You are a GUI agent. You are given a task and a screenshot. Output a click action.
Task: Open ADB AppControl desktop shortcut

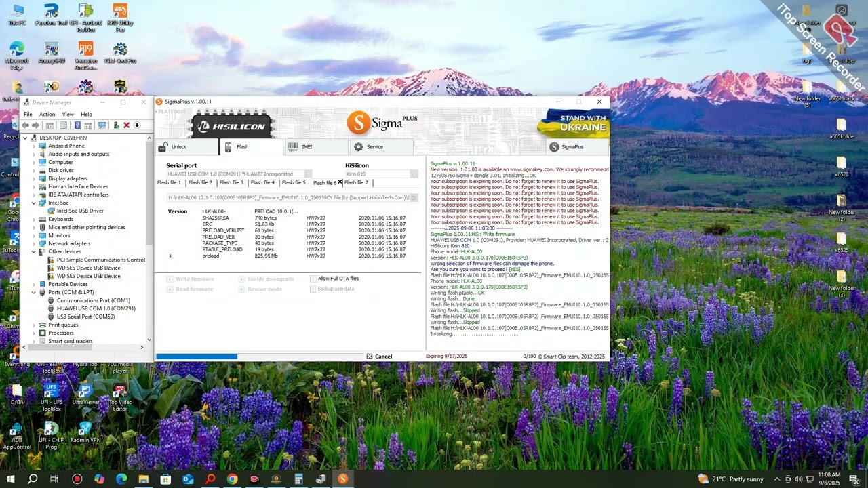(17, 436)
